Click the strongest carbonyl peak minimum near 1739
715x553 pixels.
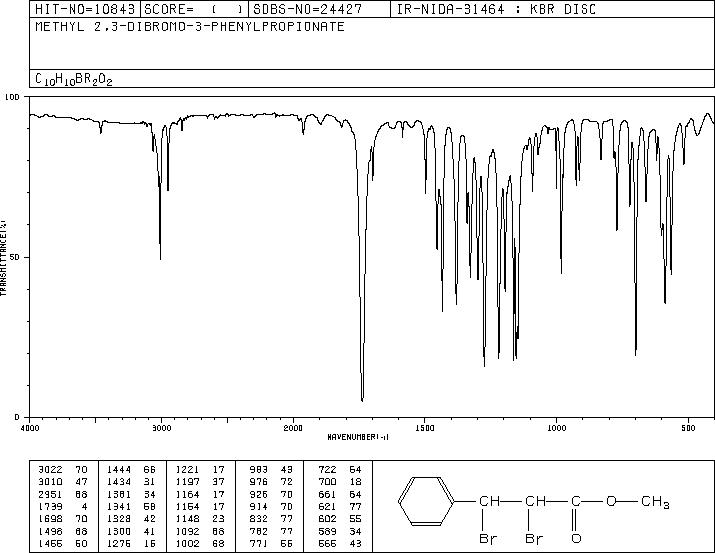[x=363, y=400]
